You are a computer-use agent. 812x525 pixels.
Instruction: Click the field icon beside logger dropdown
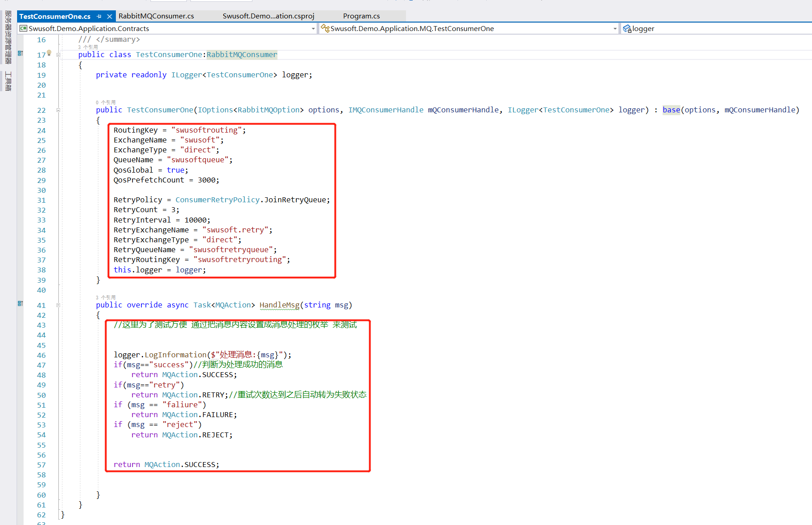627,29
